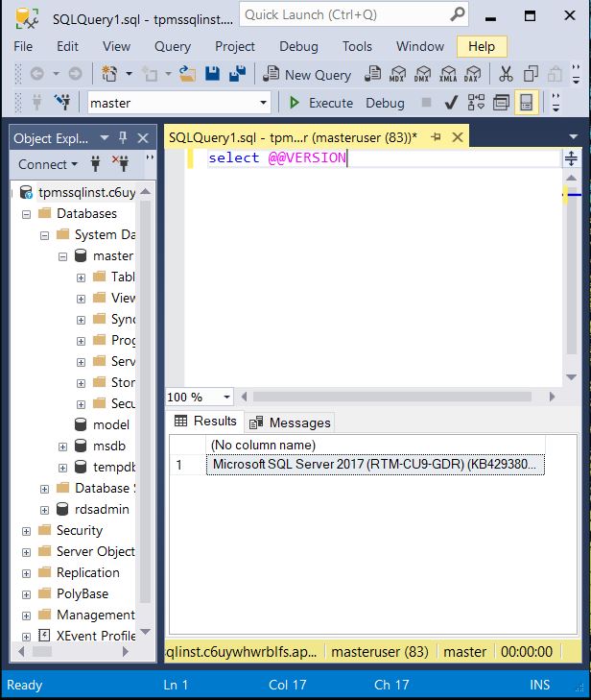Open the Edit menu
591x700 pixels.
(67, 46)
